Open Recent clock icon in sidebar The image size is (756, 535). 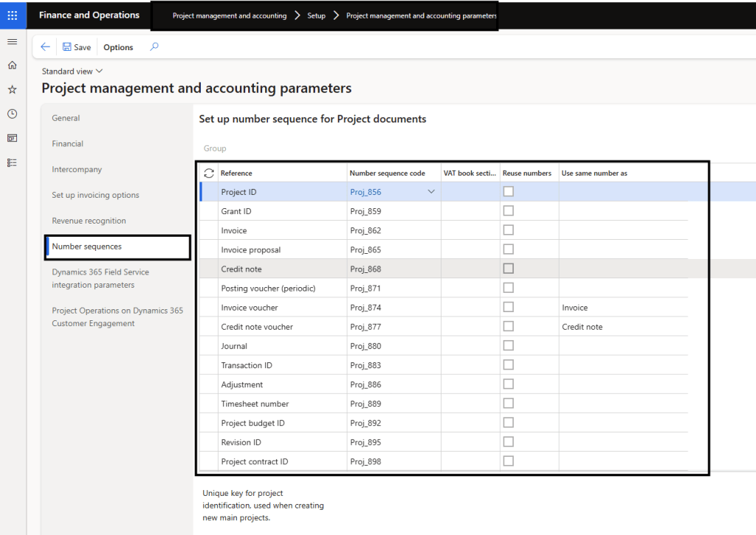pyautogui.click(x=12, y=114)
